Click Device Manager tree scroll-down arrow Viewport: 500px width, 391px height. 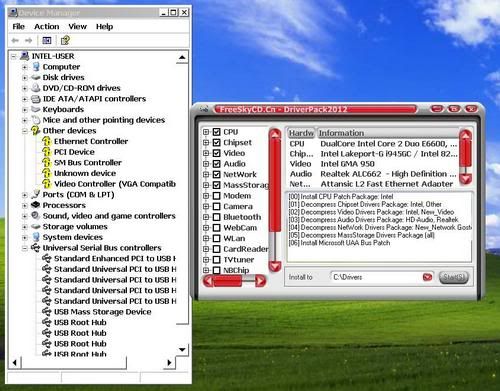point(182,349)
